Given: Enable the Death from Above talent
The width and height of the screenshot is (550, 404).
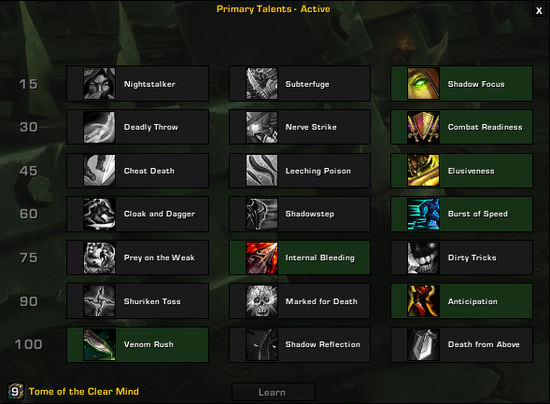Looking at the screenshot, I should [462, 345].
